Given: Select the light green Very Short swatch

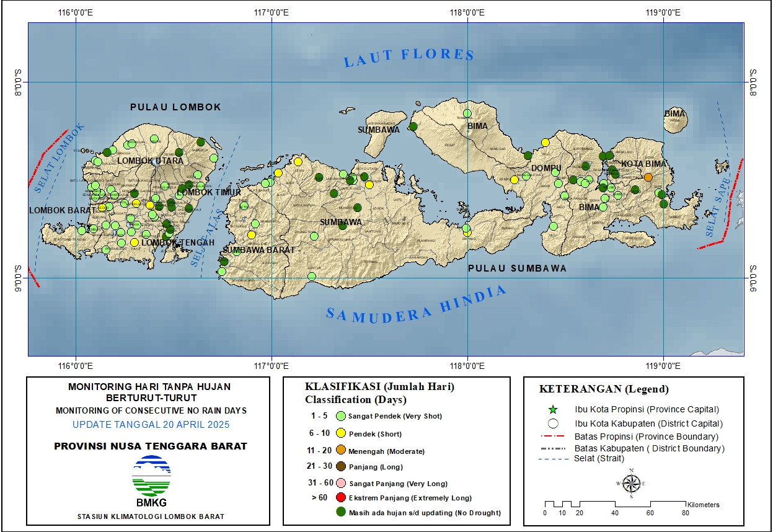Looking at the screenshot, I should [340, 416].
